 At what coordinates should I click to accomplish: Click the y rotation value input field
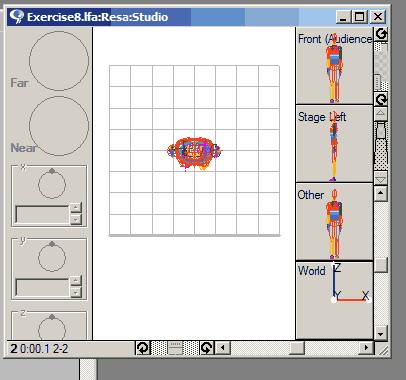42,287
